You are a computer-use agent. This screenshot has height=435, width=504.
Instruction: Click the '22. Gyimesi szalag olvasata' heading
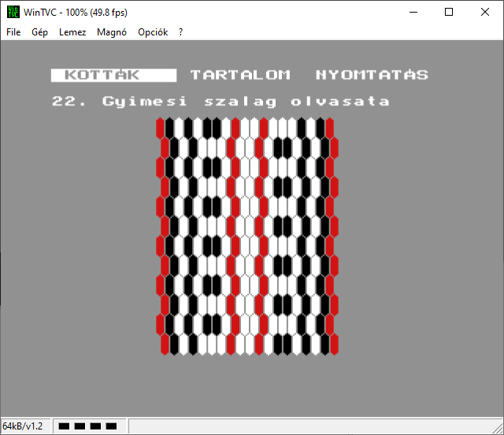pyautogui.click(x=220, y=101)
